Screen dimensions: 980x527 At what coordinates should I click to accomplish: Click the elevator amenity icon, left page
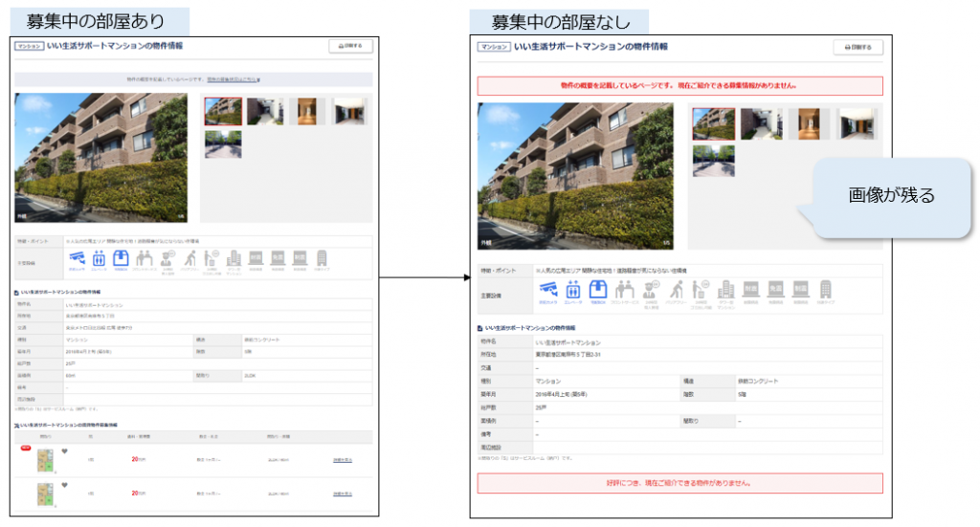coord(100,257)
